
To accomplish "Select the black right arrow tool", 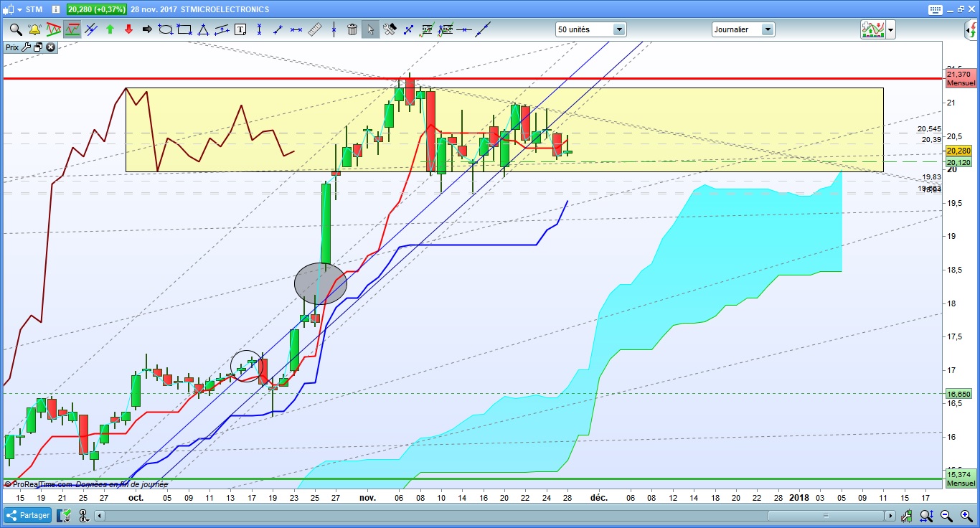I will [x=147, y=29].
